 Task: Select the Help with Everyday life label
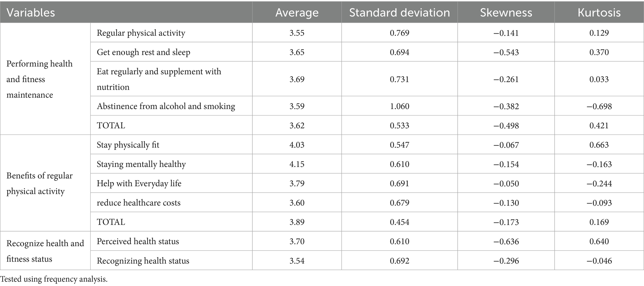click(139, 184)
